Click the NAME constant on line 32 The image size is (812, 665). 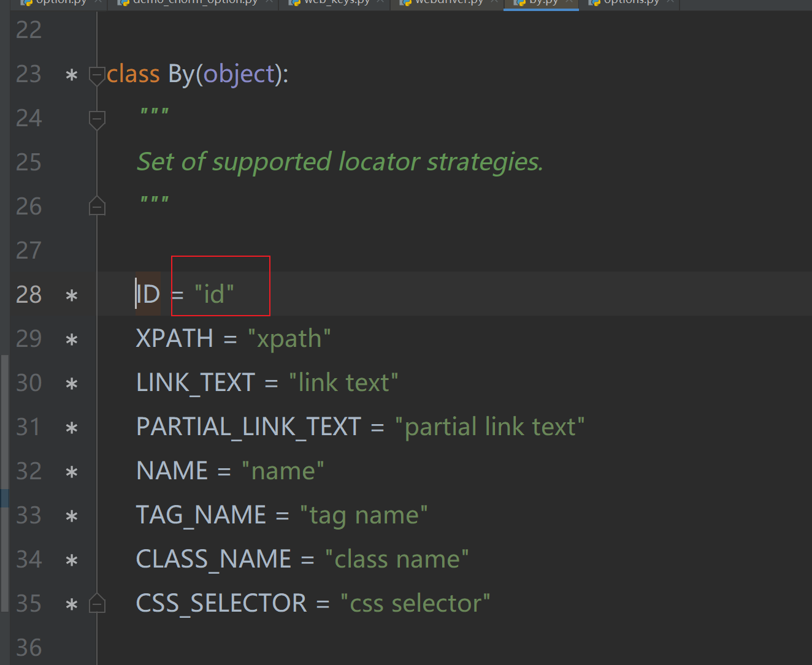pyautogui.click(x=172, y=471)
